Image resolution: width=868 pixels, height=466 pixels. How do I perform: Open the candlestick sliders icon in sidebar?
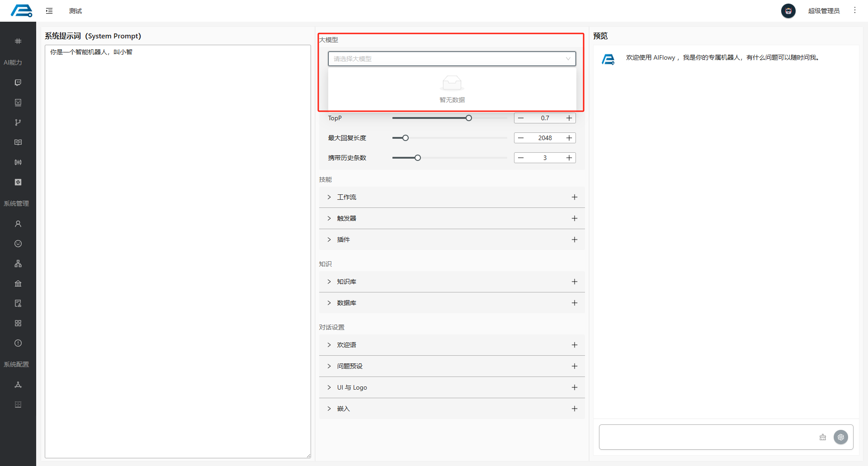[x=18, y=162]
